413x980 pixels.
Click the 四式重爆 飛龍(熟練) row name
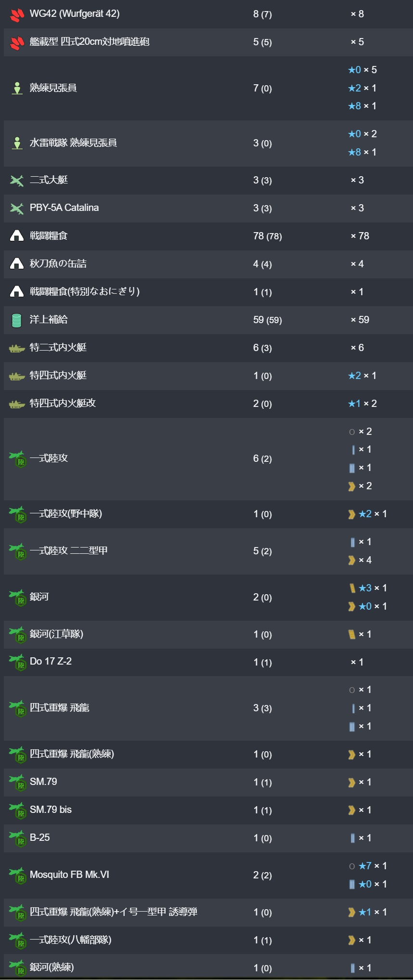72,754
